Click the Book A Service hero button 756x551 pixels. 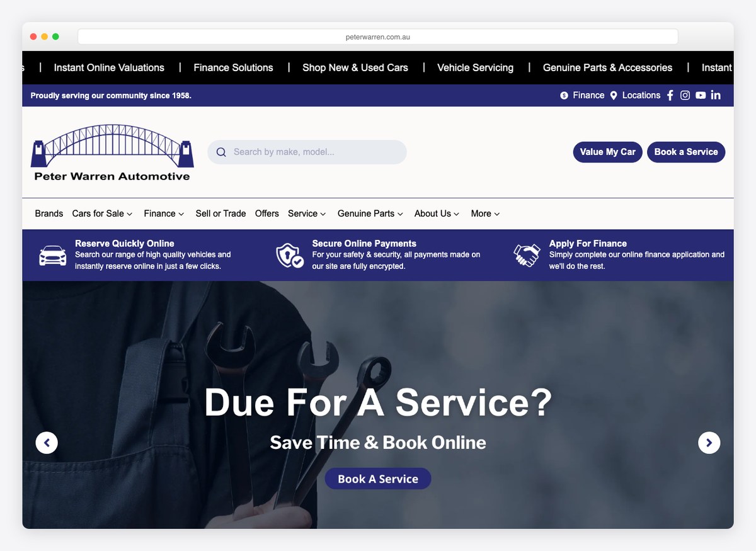pyautogui.click(x=378, y=479)
